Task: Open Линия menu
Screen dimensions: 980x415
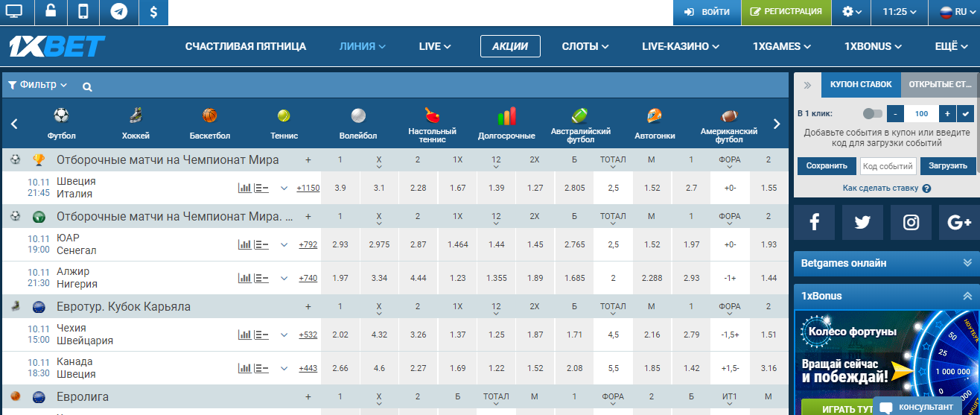Action: click(x=362, y=46)
